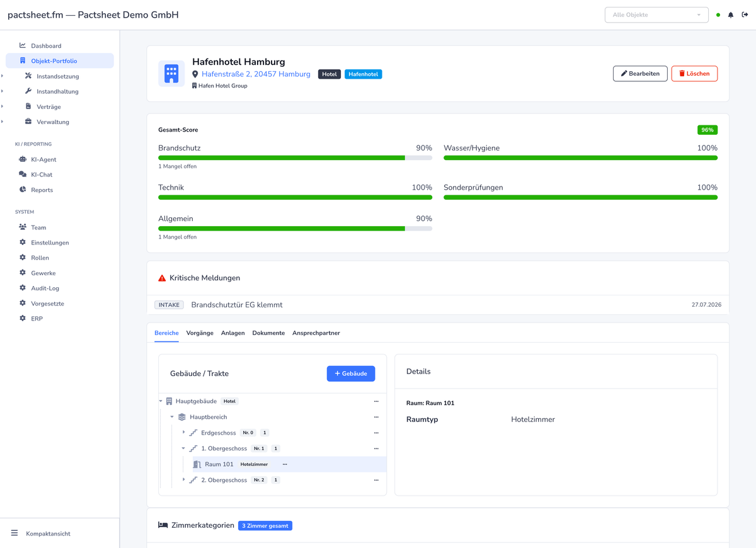Collapse the Hauptgebäude tree node
This screenshot has width=756, height=548.
coord(161,401)
